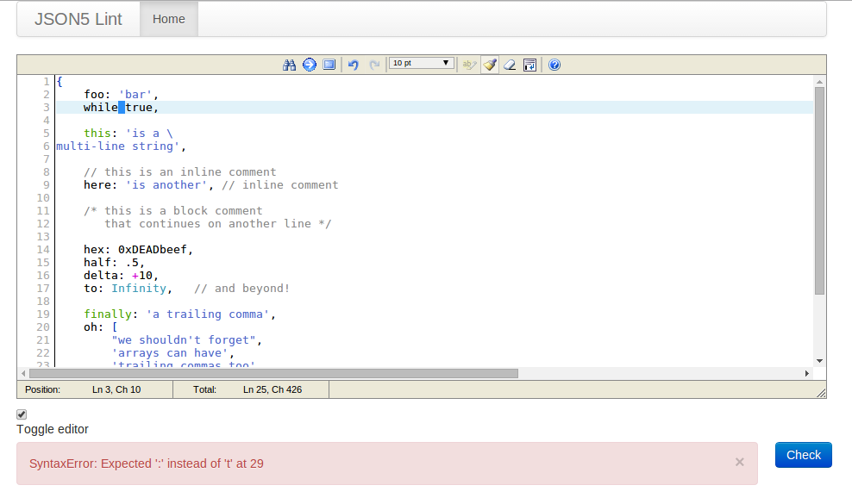Click the "we shouldn't forget" string
Image resolution: width=852 pixels, height=504 pixels.
(184, 340)
